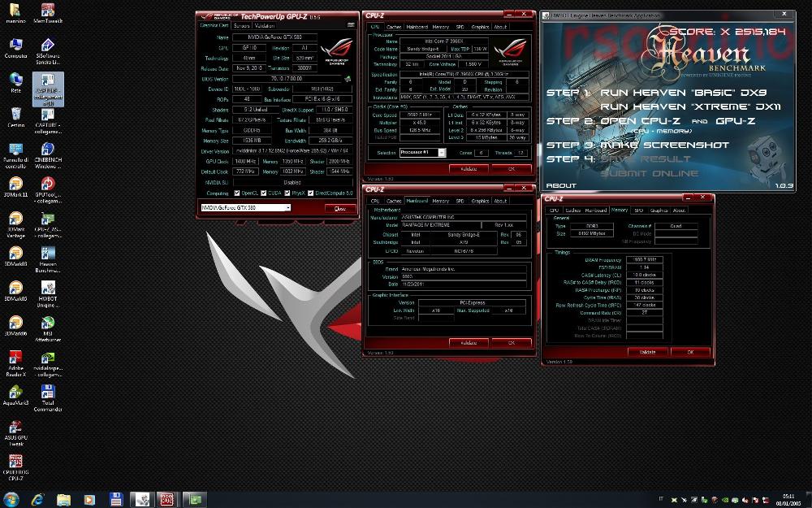Launch Heaven Benchmark desktop shortcut
This screenshot has width=812, height=508.
pos(48,259)
